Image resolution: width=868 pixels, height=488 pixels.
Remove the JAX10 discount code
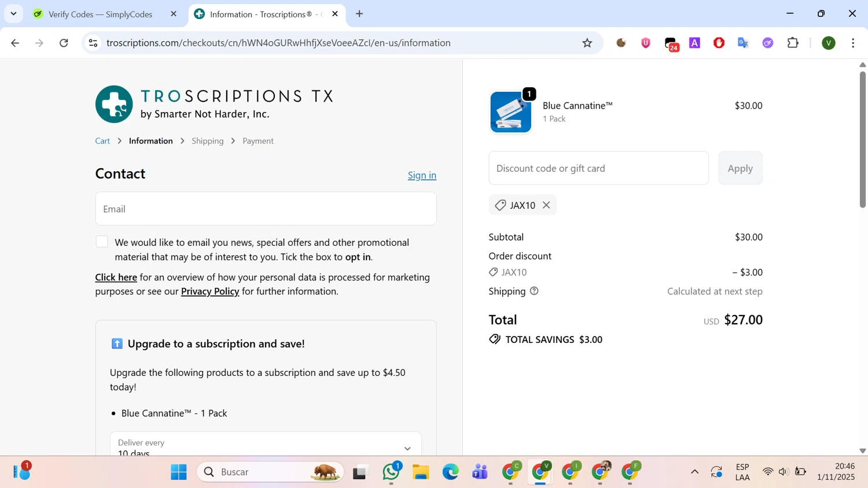tap(546, 205)
